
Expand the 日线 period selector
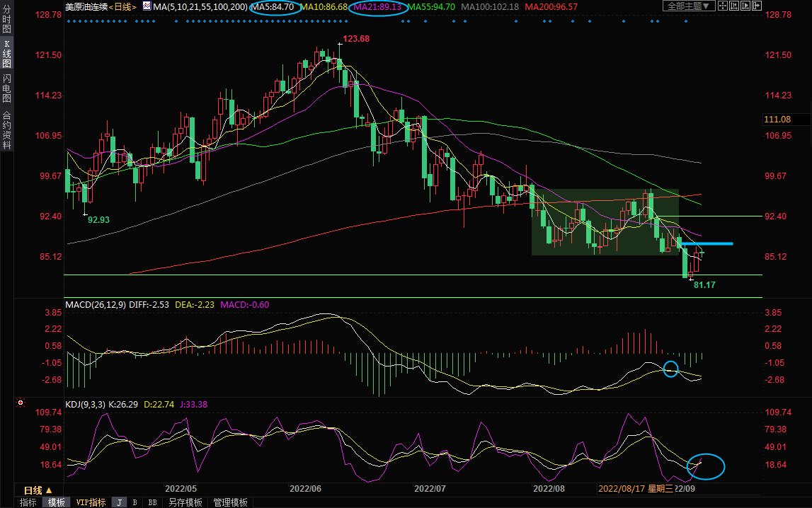pos(38,490)
